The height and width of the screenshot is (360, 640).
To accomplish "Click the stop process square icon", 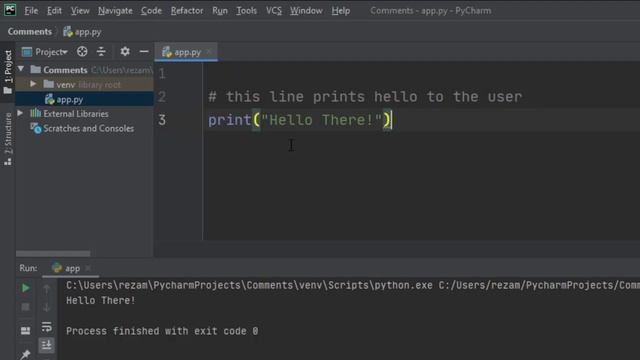I will click(25, 307).
